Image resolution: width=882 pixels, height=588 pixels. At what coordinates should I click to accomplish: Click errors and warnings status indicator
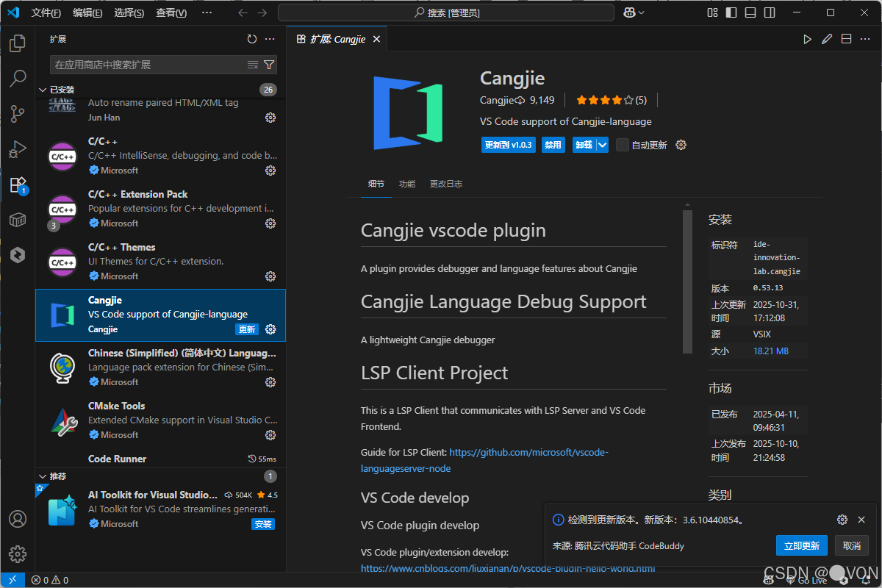coord(49,580)
